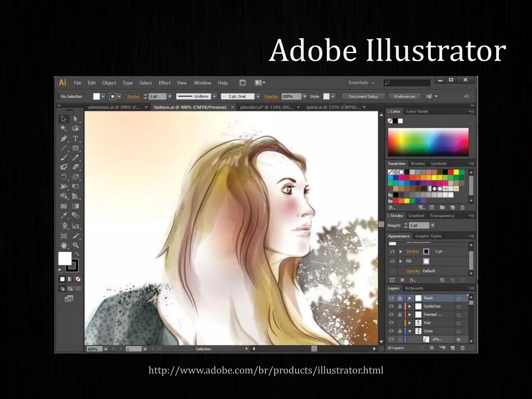Toggle Fill visibility in Appearance panel
The height and width of the screenshot is (399, 532).
[x=393, y=261]
